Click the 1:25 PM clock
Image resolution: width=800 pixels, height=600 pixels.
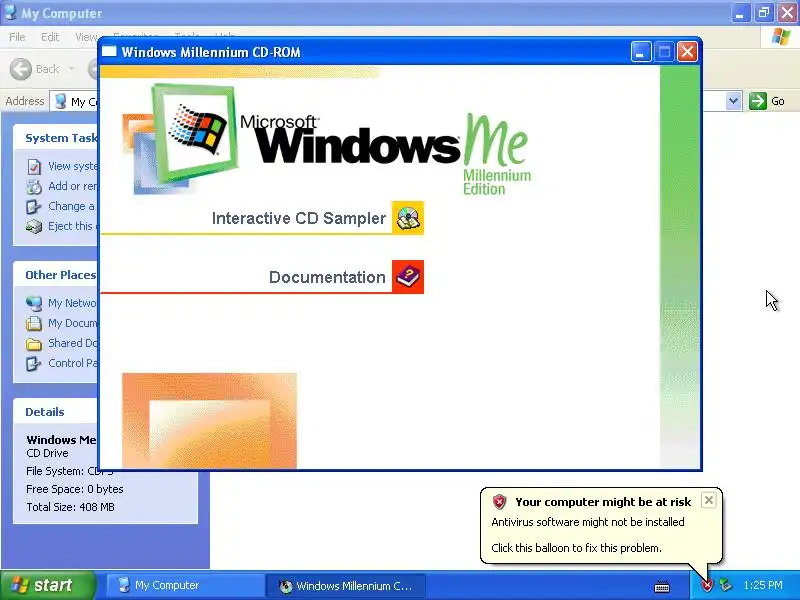[763, 585]
